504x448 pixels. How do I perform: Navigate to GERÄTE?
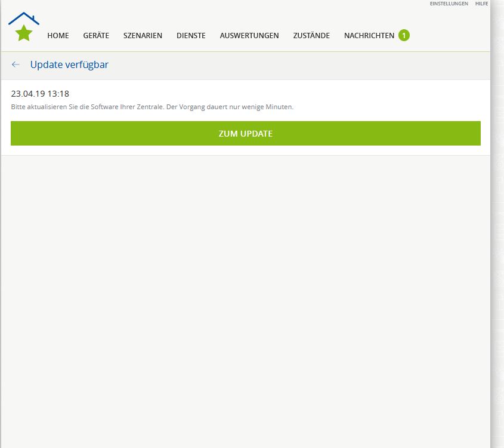click(x=96, y=36)
